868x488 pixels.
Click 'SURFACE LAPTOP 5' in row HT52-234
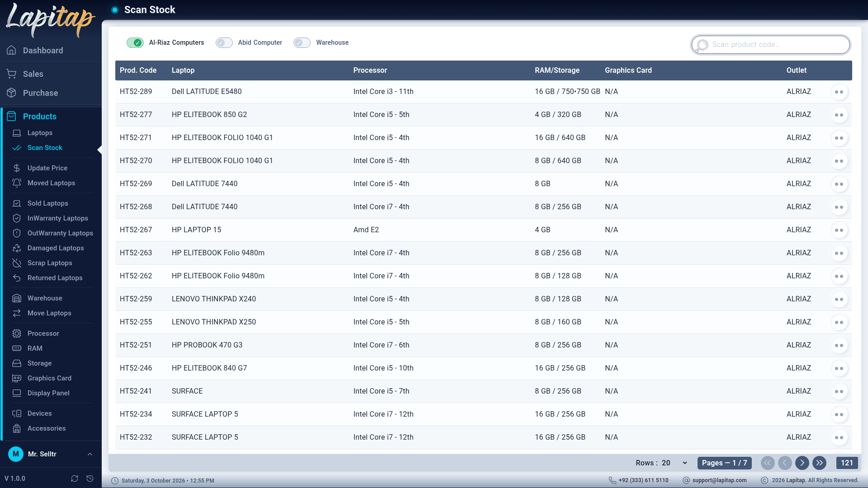(x=205, y=414)
